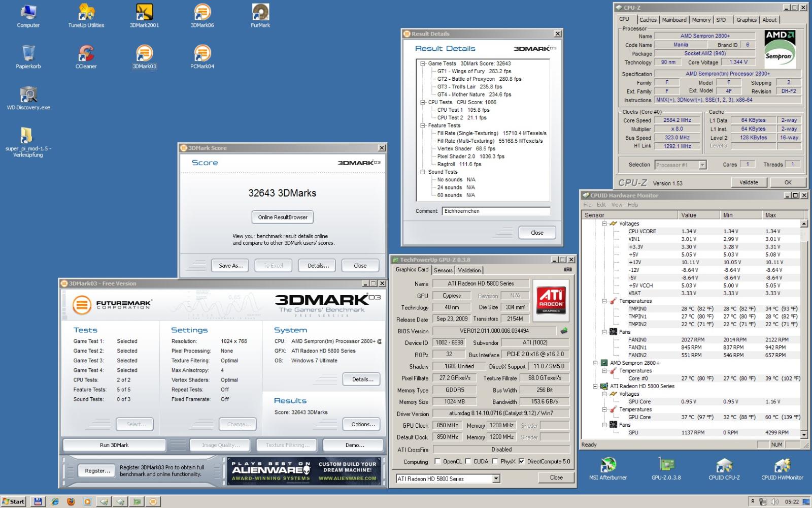Image resolution: width=812 pixels, height=508 pixels.
Task: Collapse Game Tests tree node
Action: 423,63
